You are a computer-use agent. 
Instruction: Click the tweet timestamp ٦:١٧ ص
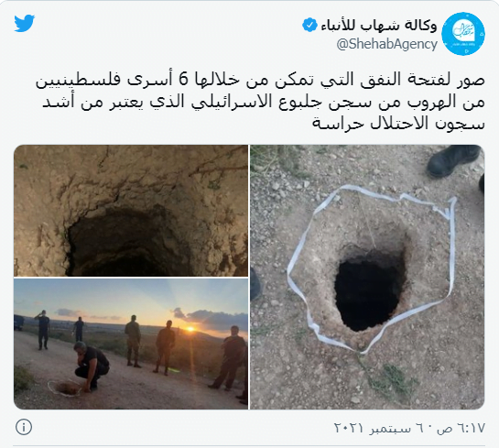click(x=461, y=428)
